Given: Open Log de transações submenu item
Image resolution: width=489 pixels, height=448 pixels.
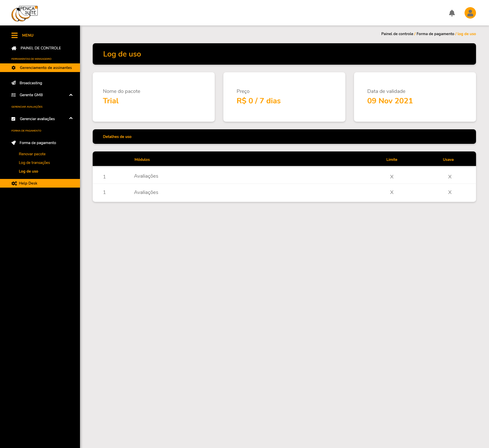Looking at the screenshot, I should 34,163.
